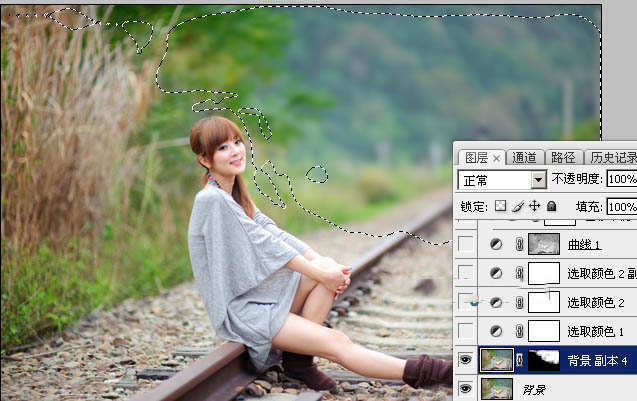The height and width of the screenshot is (401, 637).
Task: Click the 锁定 label
Action: point(473,207)
